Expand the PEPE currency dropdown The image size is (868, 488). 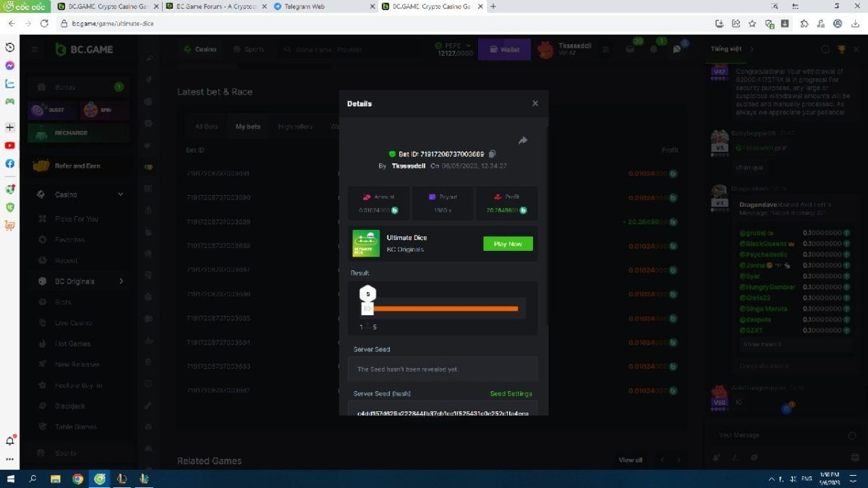coord(468,46)
